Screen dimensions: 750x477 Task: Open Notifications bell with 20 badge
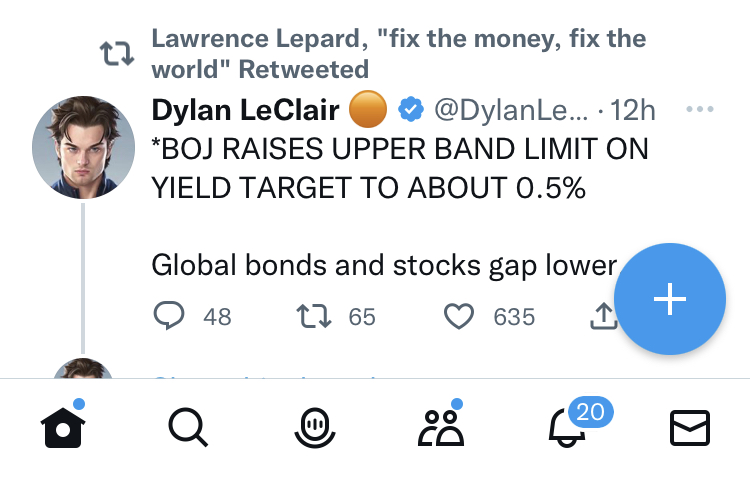coord(567,428)
